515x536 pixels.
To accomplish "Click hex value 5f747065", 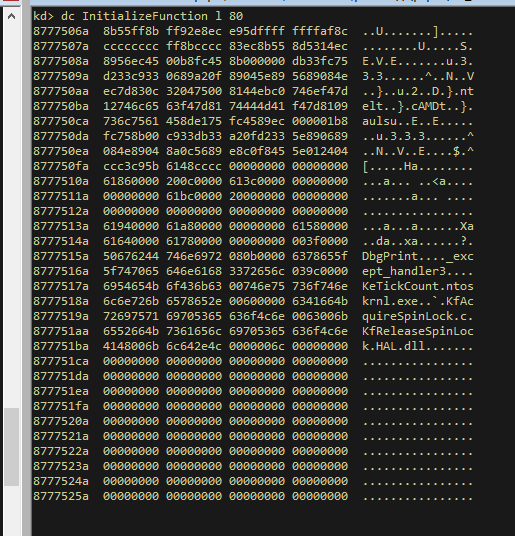I will tap(131, 271).
